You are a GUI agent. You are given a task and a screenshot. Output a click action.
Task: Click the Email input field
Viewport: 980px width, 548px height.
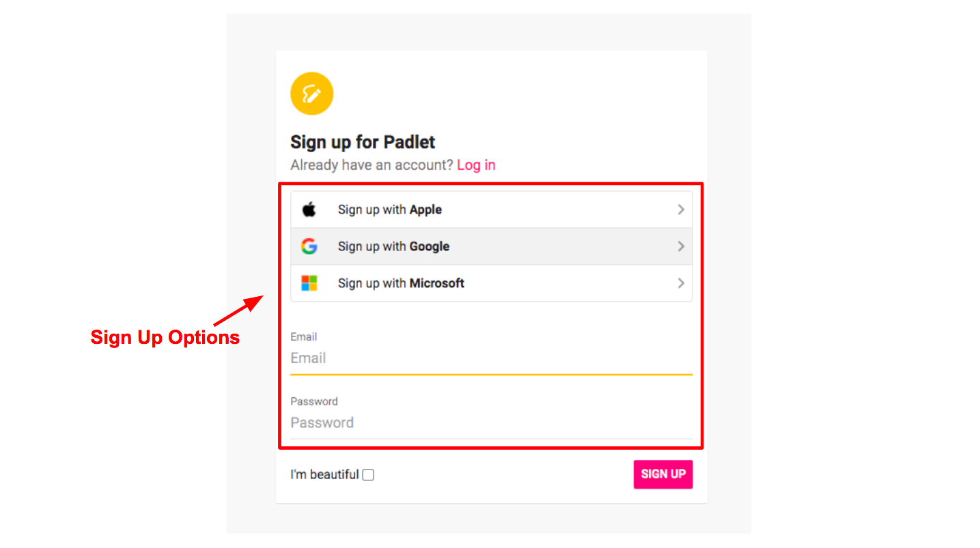coord(478,358)
